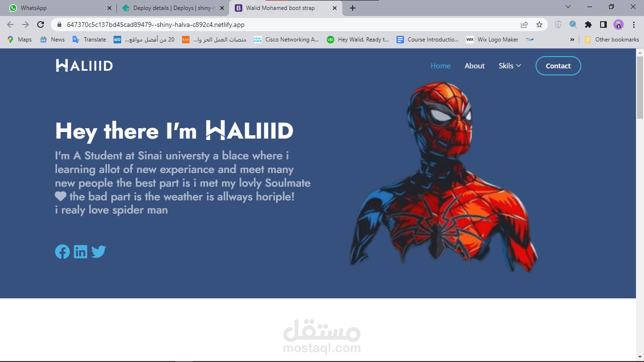Click the vertical scrollbar thumb
The width and height of the screenshot is (644, 362).
coord(640,87)
